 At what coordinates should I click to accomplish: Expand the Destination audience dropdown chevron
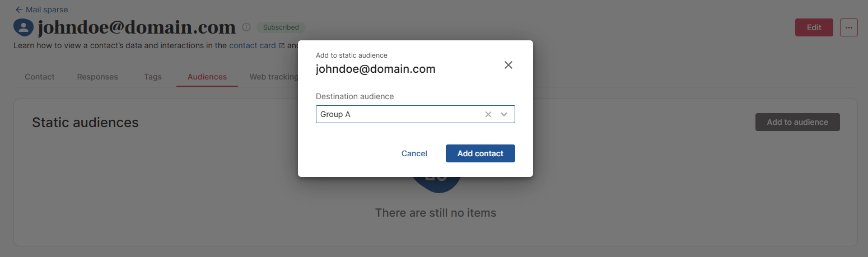coord(504,114)
